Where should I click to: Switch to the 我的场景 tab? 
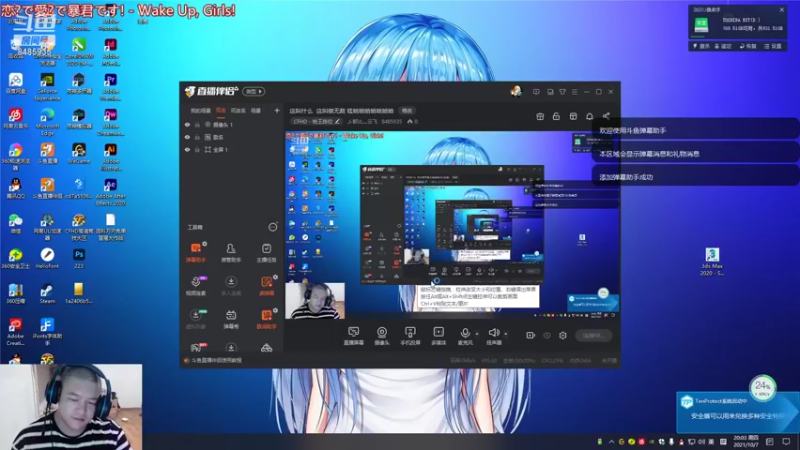click(201, 110)
